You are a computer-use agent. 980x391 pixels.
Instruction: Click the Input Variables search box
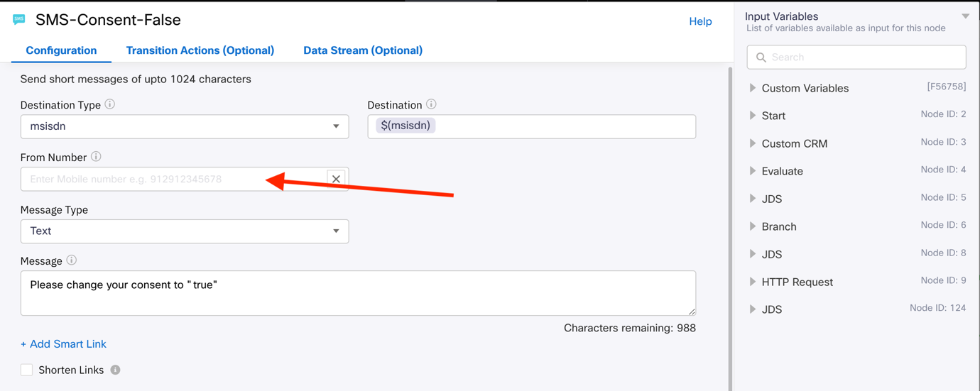(x=863, y=57)
